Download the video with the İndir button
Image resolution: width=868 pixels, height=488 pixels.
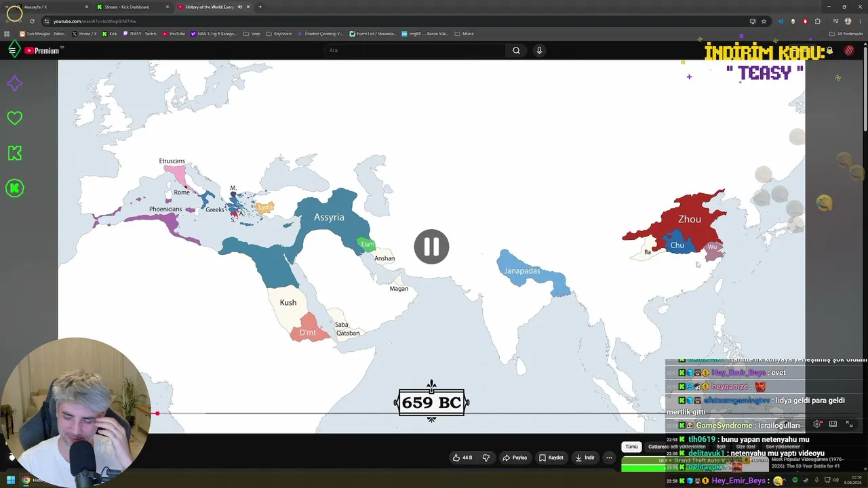point(585,457)
